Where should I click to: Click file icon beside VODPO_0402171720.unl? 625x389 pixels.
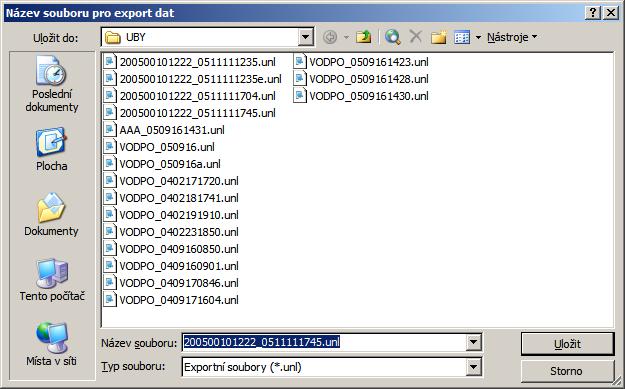point(110,181)
